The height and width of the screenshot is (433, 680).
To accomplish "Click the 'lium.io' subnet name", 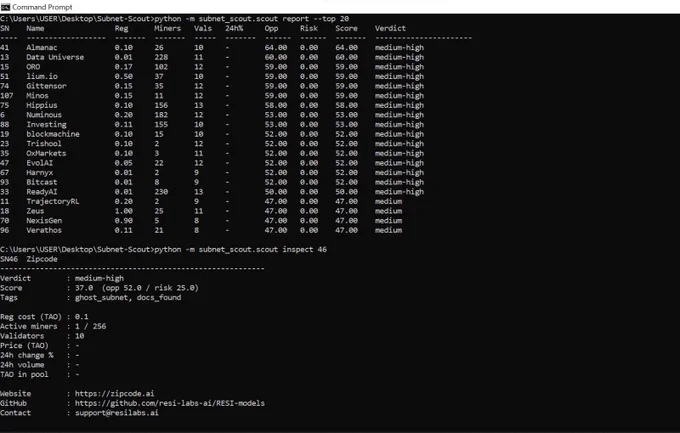I will point(42,76).
